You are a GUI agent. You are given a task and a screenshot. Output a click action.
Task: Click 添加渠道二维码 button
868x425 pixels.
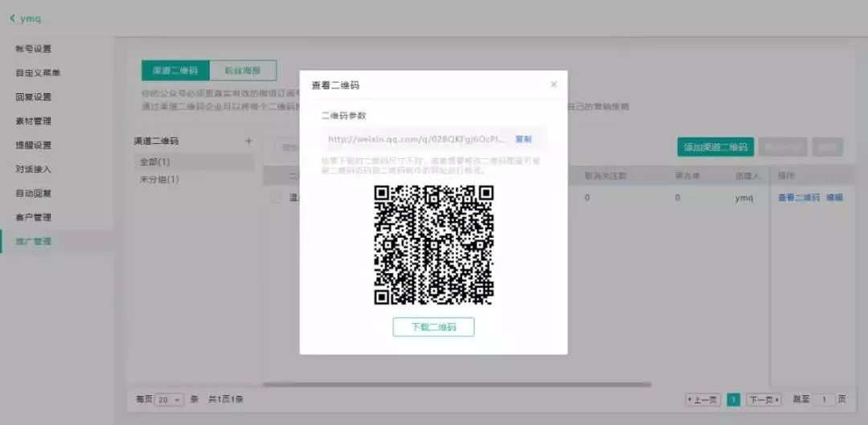tap(715, 147)
